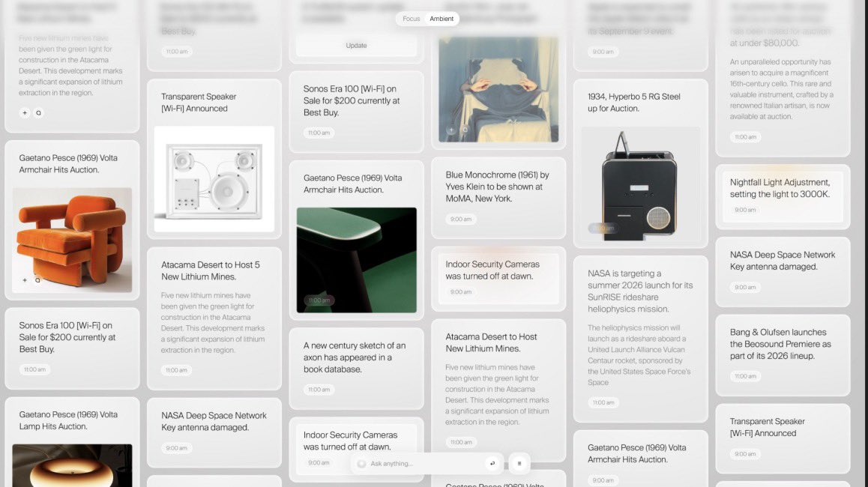Screen dimensions: 868x487
Task: Open 'A new century sketch of an axon' headline
Action: coord(355,357)
